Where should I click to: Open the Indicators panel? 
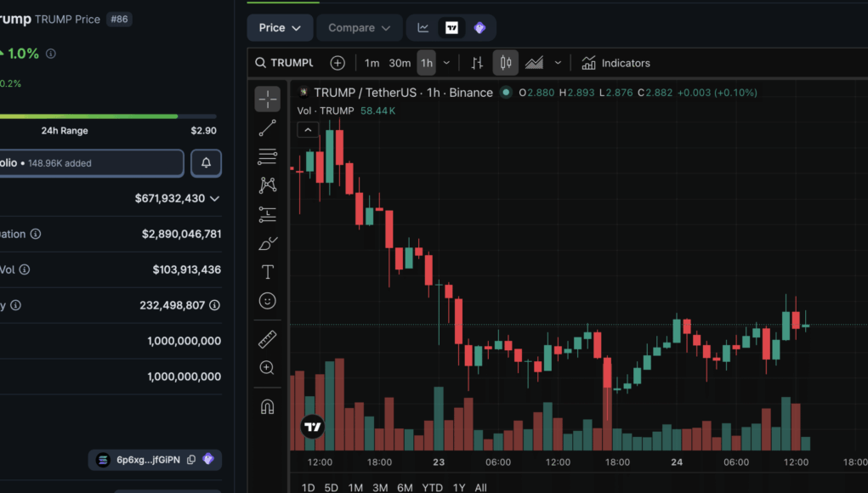point(616,63)
